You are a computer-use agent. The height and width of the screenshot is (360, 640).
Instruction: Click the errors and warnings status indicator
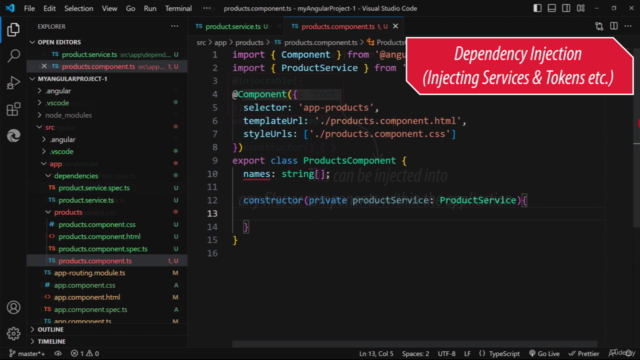[x=85, y=353]
